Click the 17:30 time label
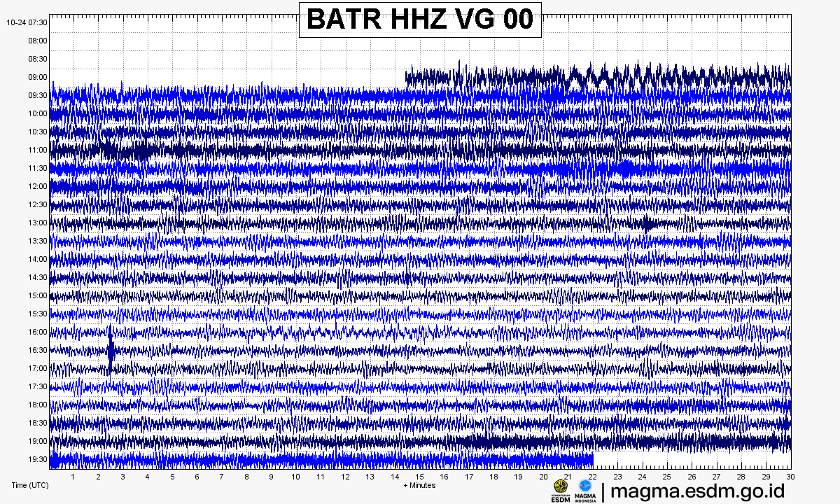Viewport: 840px width, 504px height. pyautogui.click(x=38, y=386)
